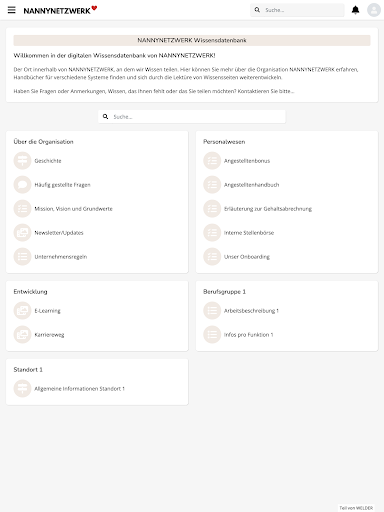Focus the top header search field
Screen dimensions: 384x512
(x=297, y=10)
